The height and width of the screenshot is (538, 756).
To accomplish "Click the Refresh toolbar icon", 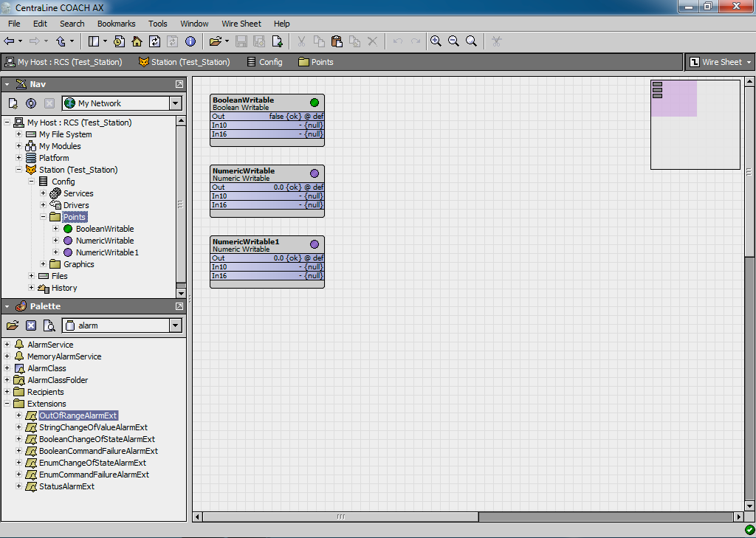I will (x=154, y=41).
